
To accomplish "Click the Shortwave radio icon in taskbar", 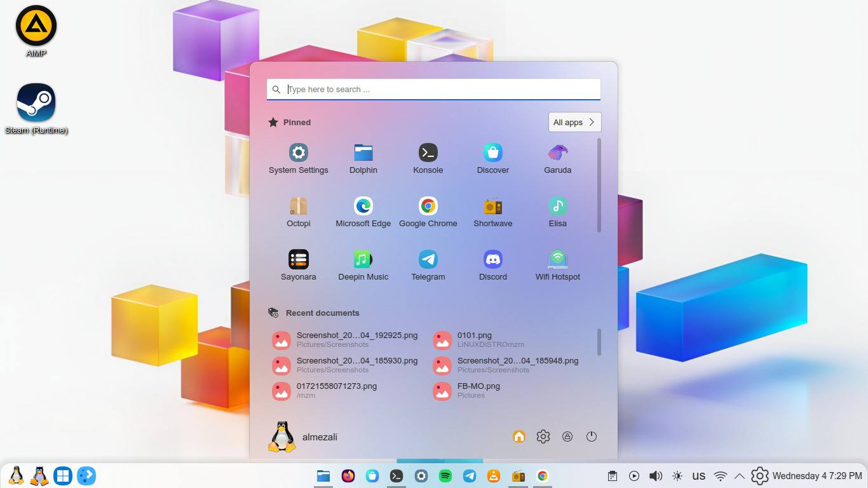I will click(x=518, y=475).
